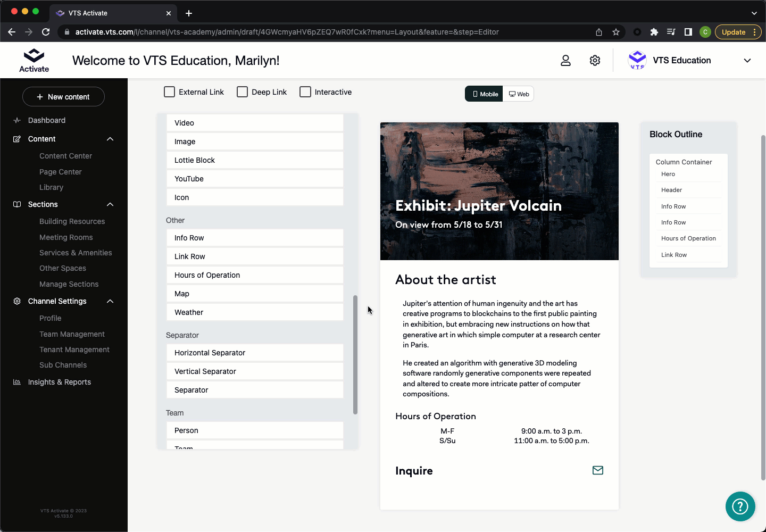Open the settings gear icon in header
Image resolution: width=766 pixels, height=532 pixels.
pyautogui.click(x=595, y=61)
